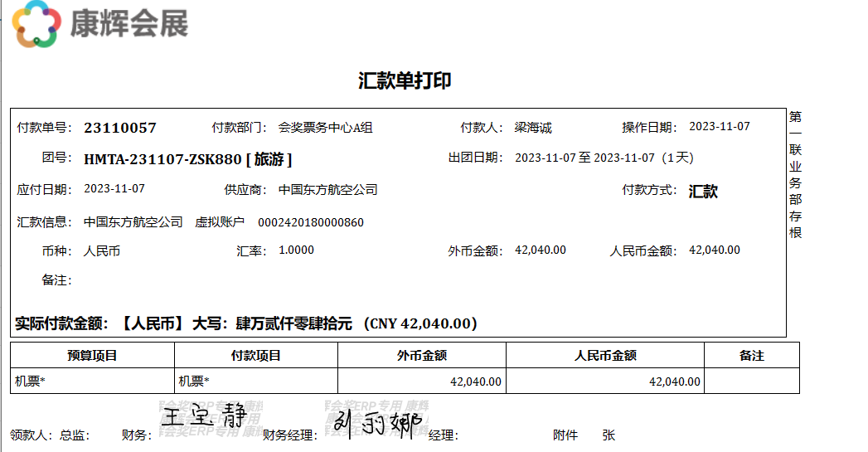The image size is (868, 452).
Task: Select the 汇款单打印 title heading
Action: (405, 80)
